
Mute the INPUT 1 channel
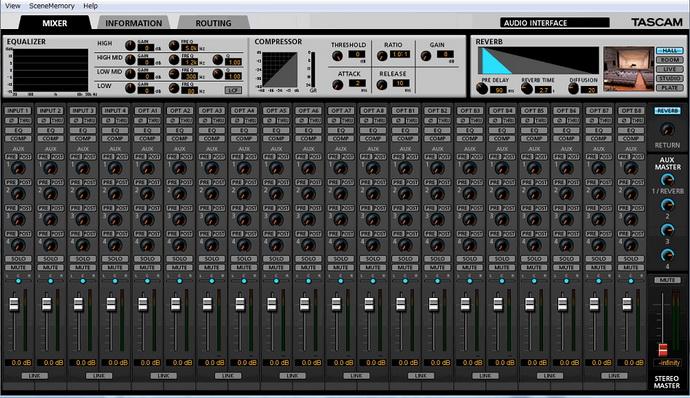[x=18, y=267]
